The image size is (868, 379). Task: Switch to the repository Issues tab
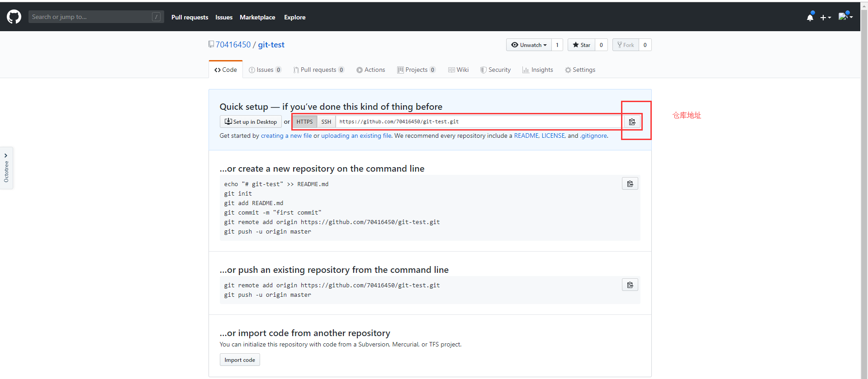tap(265, 70)
